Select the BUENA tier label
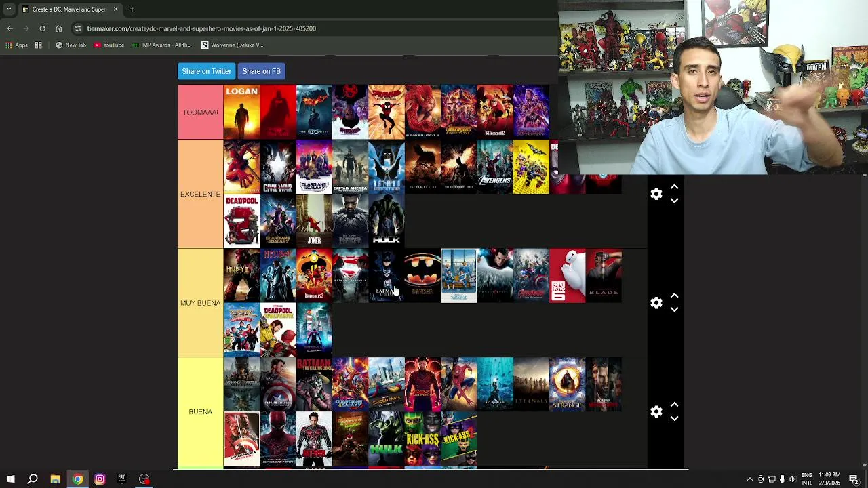868x488 pixels. tap(200, 411)
